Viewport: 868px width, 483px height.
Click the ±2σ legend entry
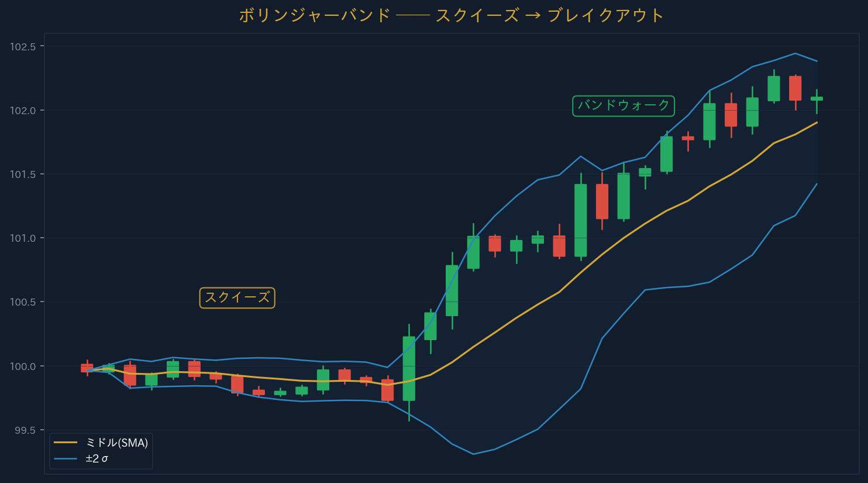coord(97,458)
